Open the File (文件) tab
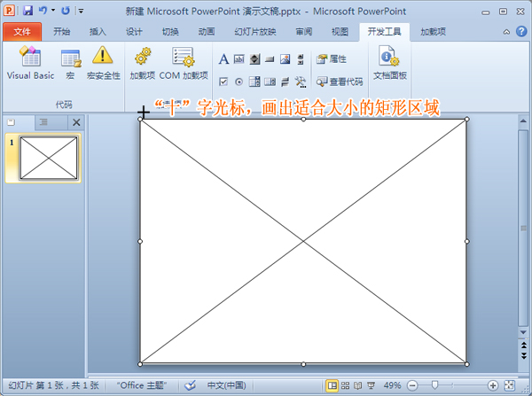This screenshot has width=532, height=396. click(x=22, y=32)
